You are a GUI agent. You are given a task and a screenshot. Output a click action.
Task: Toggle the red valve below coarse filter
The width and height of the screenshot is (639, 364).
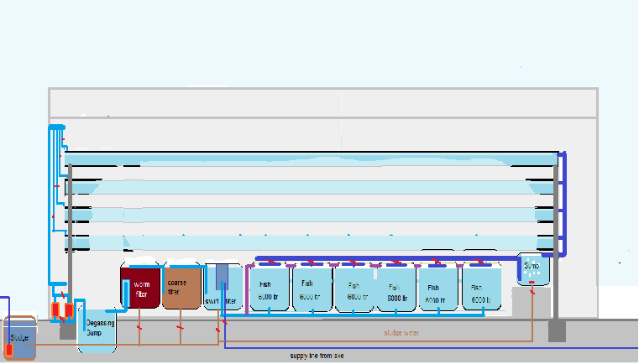click(x=180, y=328)
